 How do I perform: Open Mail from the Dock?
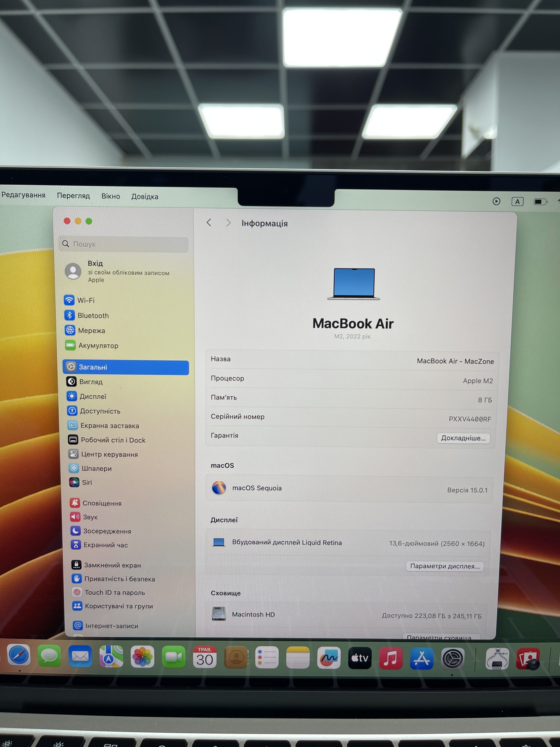[80, 656]
